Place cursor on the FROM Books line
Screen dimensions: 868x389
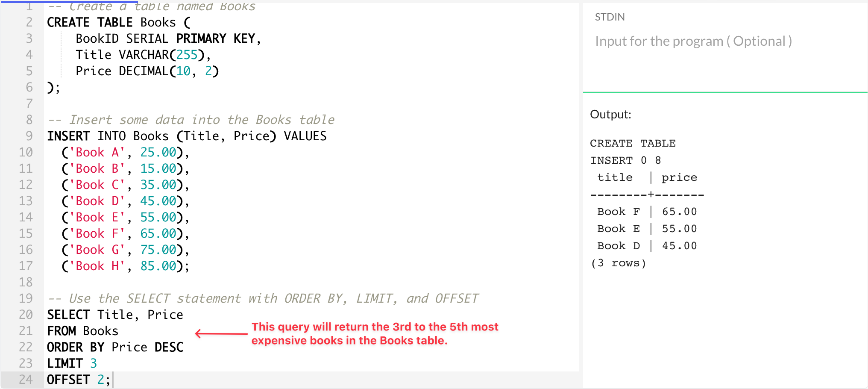(x=82, y=330)
